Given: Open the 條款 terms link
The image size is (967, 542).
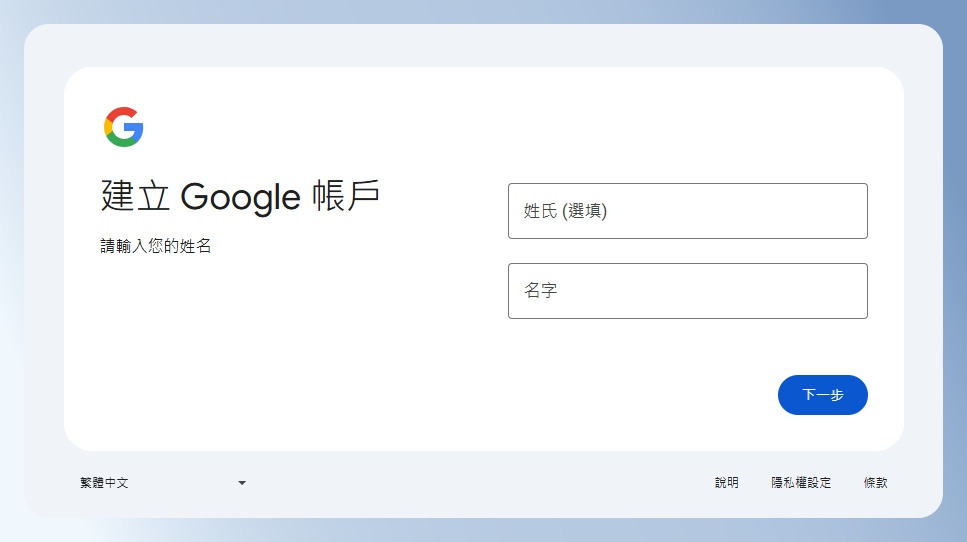Looking at the screenshot, I should (x=875, y=483).
